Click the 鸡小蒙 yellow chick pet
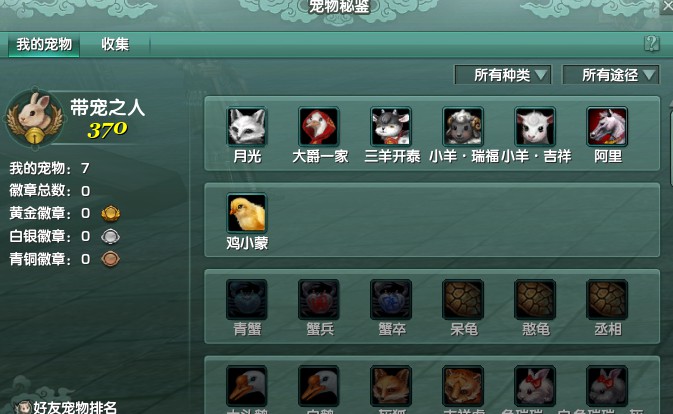Screen dimensions: 673x414 point(247,213)
